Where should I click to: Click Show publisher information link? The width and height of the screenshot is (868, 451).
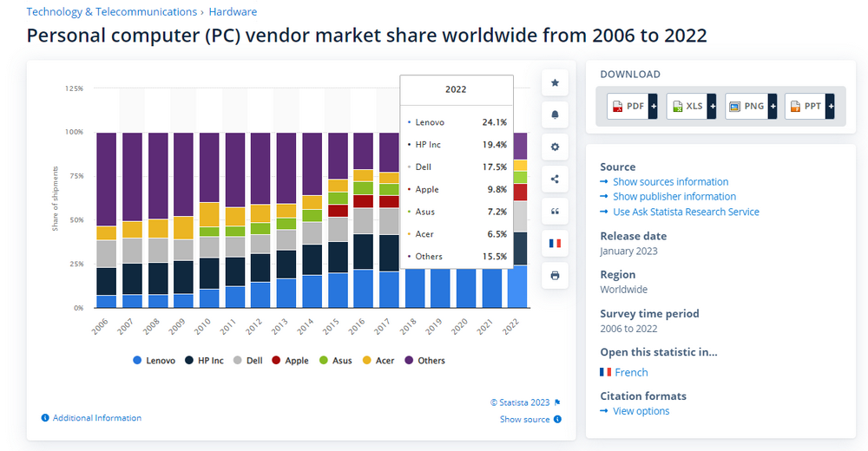(x=674, y=197)
